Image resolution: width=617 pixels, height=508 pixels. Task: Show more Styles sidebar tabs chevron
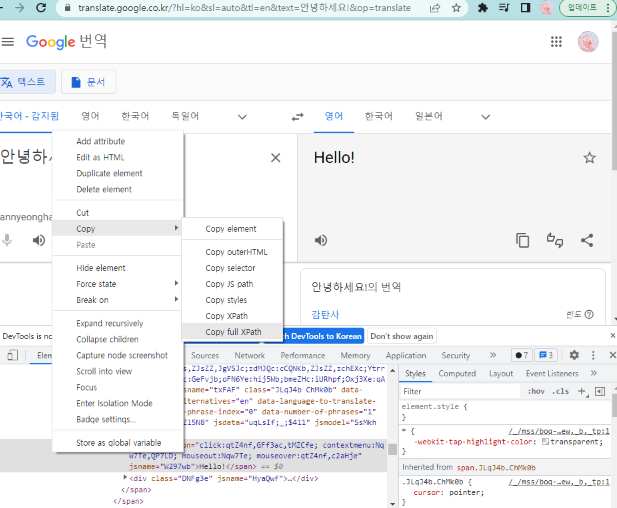593,373
